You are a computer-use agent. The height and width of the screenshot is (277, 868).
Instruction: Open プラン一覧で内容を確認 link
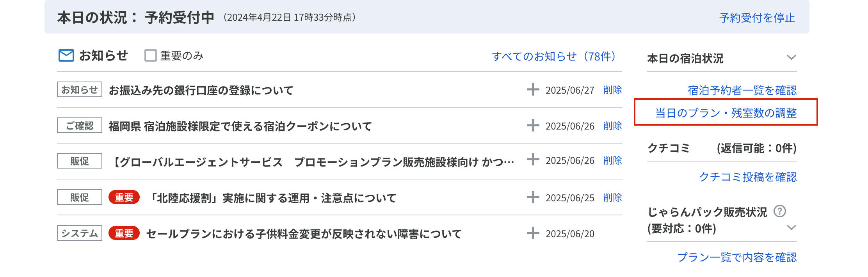coord(737,257)
